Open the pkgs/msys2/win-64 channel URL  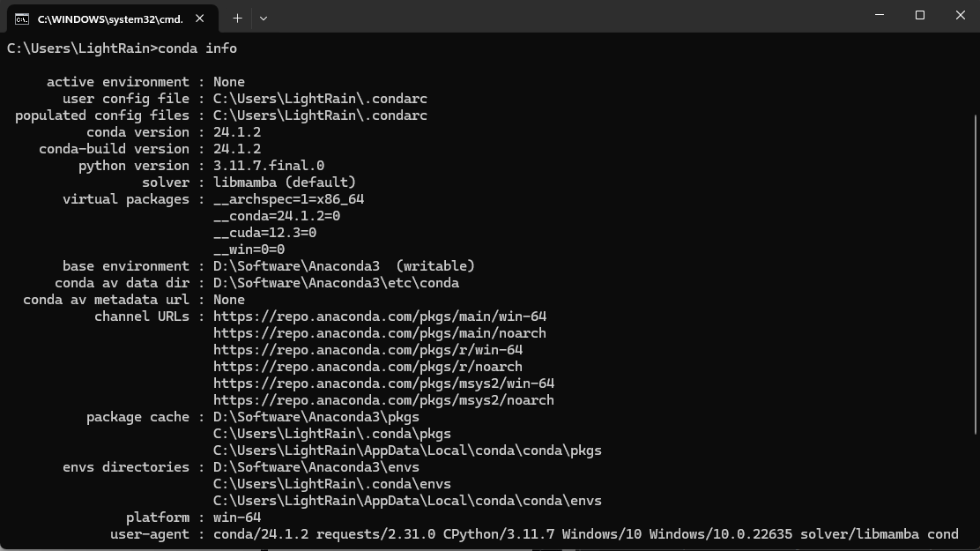[x=383, y=383]
